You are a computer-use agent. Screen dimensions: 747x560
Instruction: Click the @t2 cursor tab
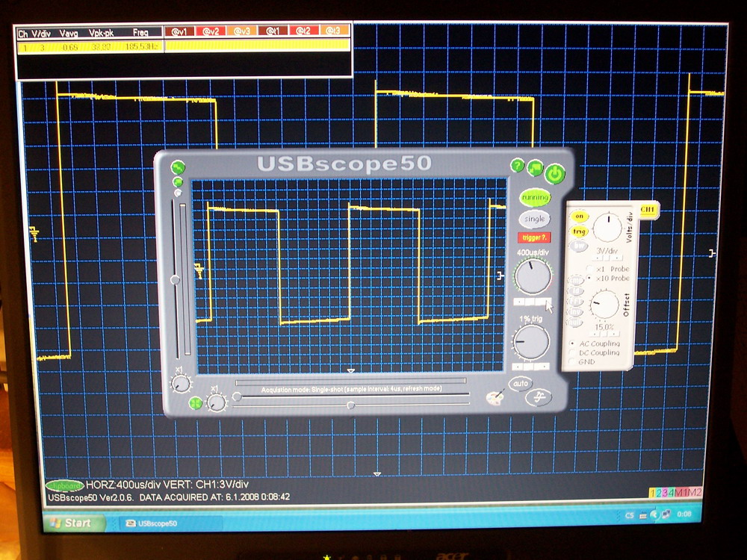pos(304,31)
